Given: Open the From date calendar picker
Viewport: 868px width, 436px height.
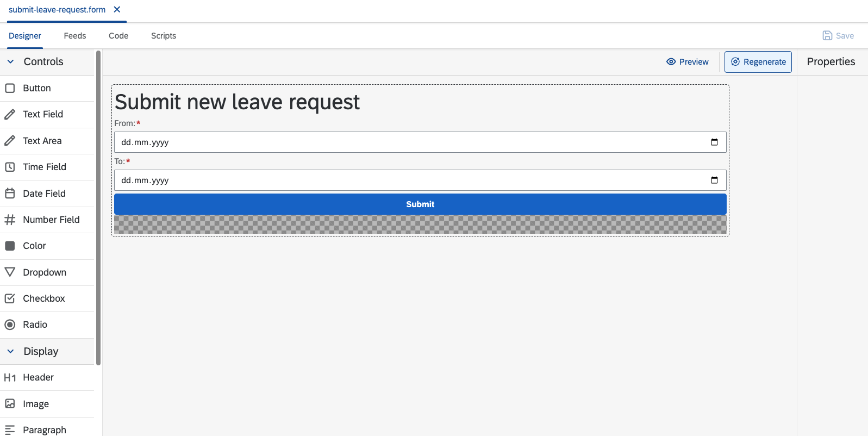Looking at the screenshot, I should pyautogui.click(x=714, y=142).
